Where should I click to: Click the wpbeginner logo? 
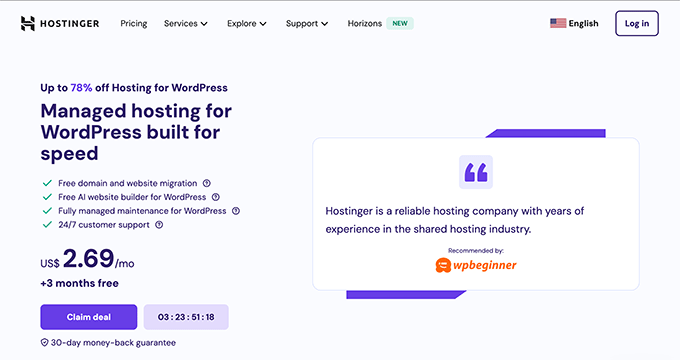point(476,265)
